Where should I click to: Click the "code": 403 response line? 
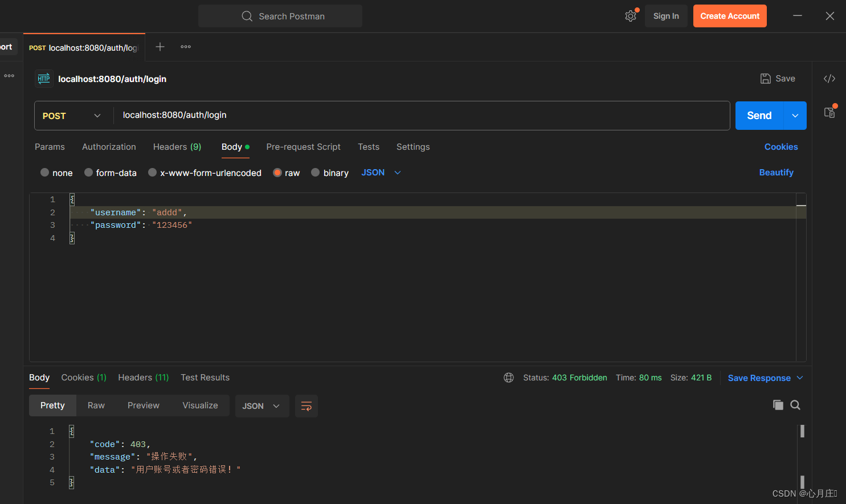coord(120,444)
